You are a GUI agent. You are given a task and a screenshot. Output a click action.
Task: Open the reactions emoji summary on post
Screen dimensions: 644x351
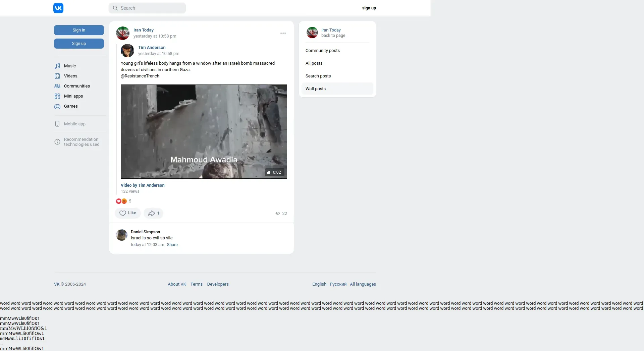click(x=121, y=201)
